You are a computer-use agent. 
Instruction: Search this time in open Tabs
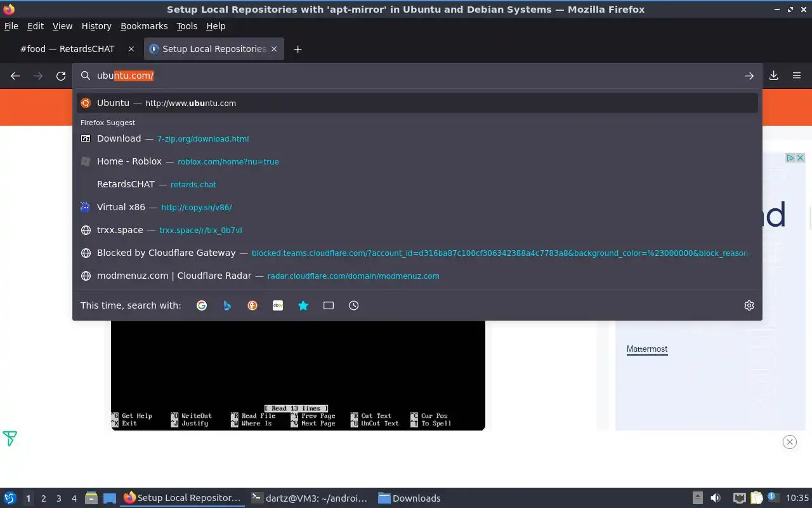(329, 305)
